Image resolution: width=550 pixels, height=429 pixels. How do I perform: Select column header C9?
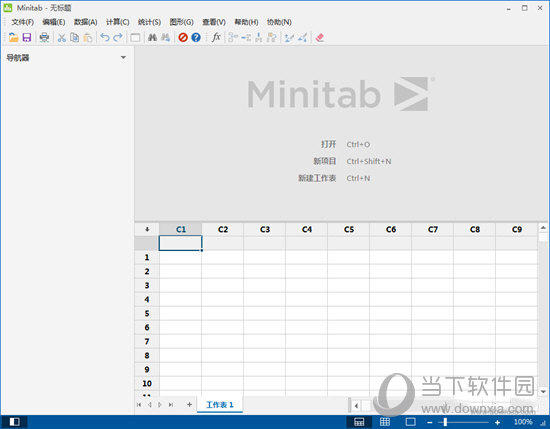pos(516,229)
